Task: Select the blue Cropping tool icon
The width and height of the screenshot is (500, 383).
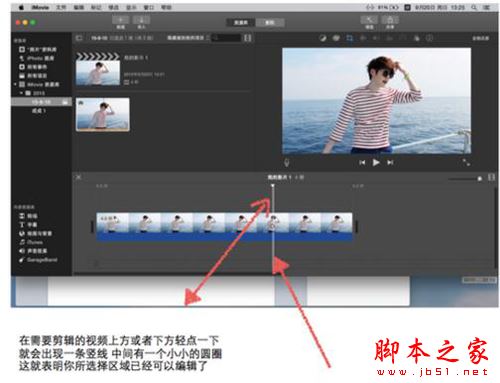Action: 349,38
